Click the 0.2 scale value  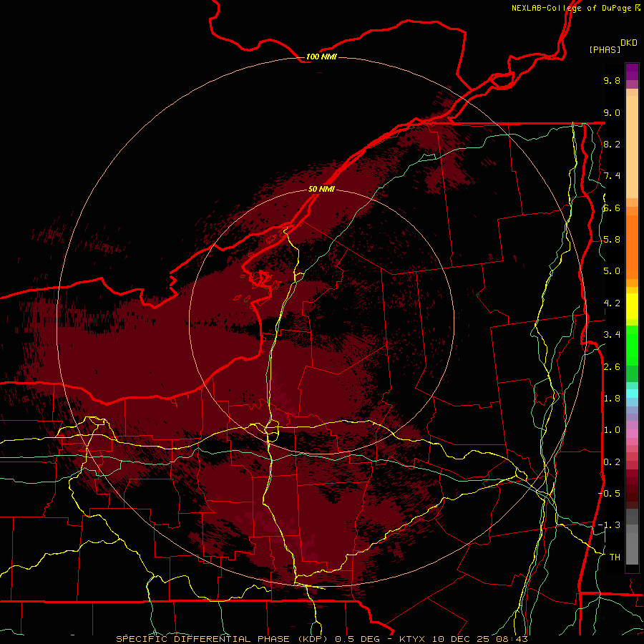tap(612, 462)
